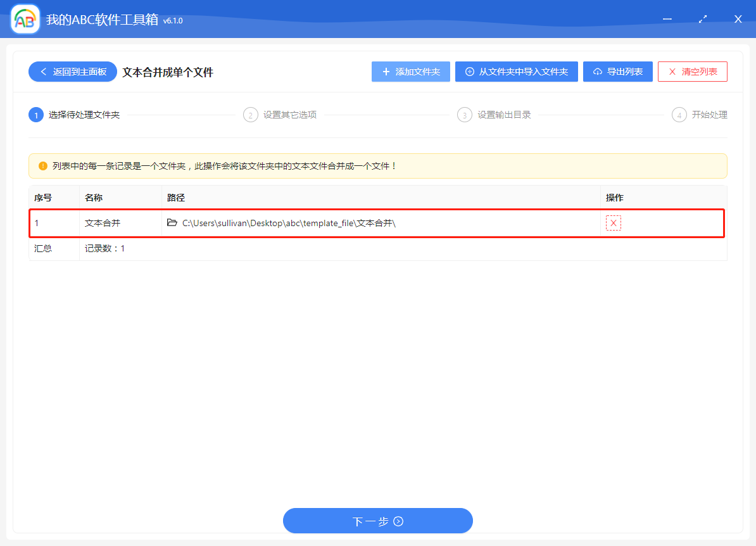Go back via 返回到主面板
The image size is (756, 546).
tap(73, 72)
